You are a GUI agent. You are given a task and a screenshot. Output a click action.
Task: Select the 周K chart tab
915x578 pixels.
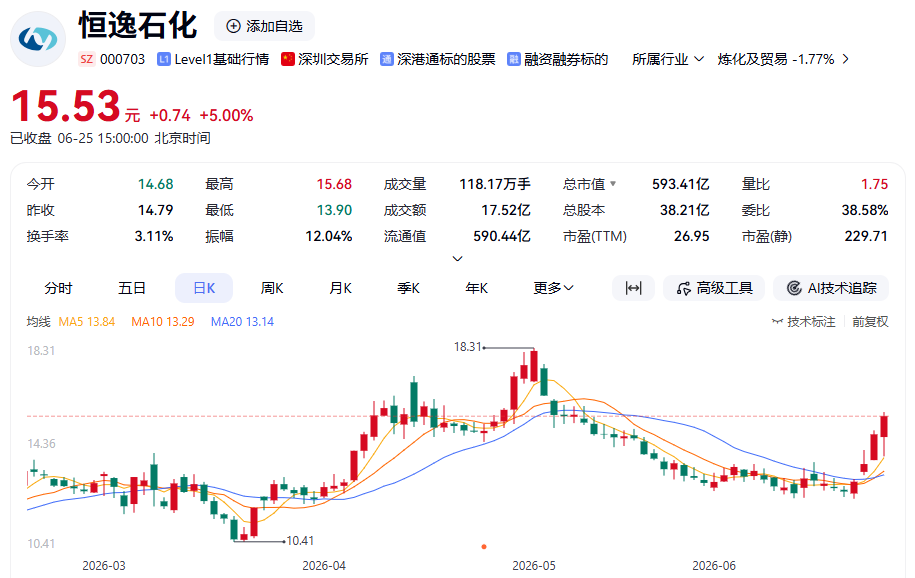[x=272, y=288]
